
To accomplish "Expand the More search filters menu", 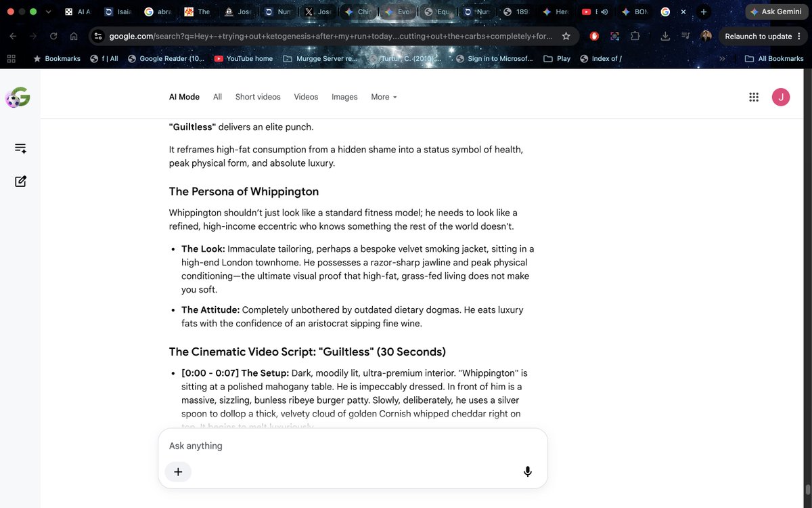I will [x=384, y=97].
